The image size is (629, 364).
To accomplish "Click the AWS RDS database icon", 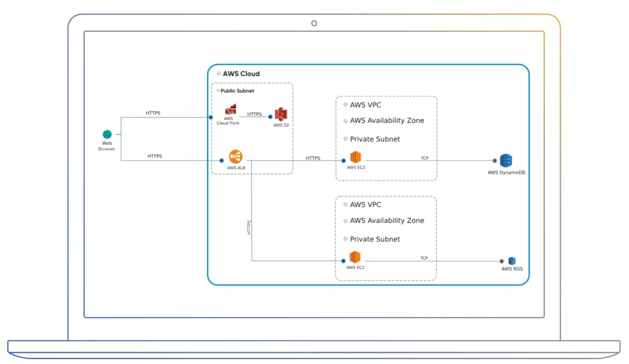I will (x=512, y=260).
